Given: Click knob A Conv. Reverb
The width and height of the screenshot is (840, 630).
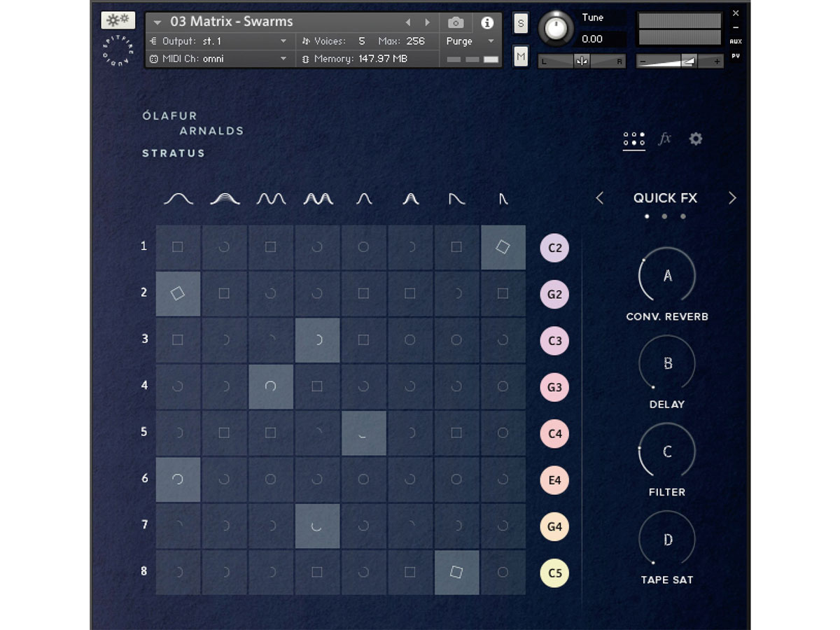Looking at the screenshot, I should 667,276.
